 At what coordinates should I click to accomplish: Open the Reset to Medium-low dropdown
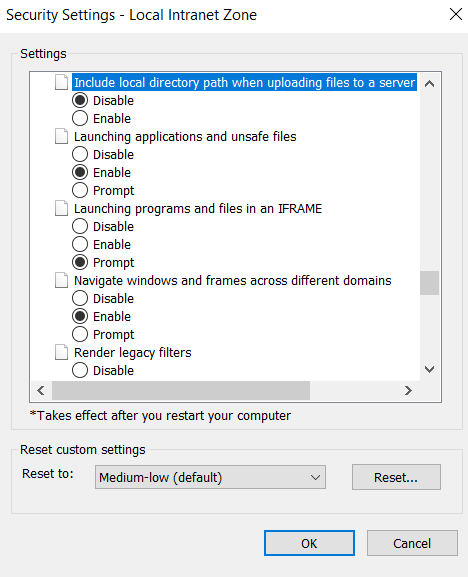pos(210,477)
